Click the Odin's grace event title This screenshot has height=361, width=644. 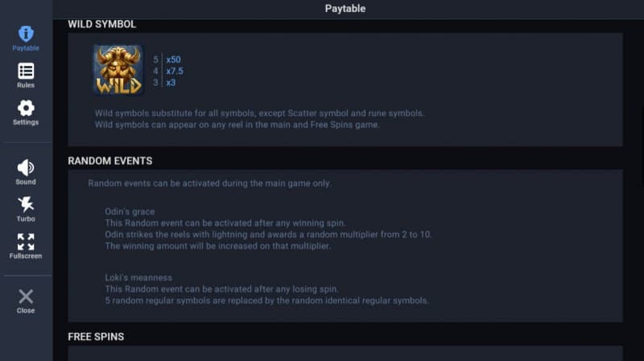click(130, 211)
